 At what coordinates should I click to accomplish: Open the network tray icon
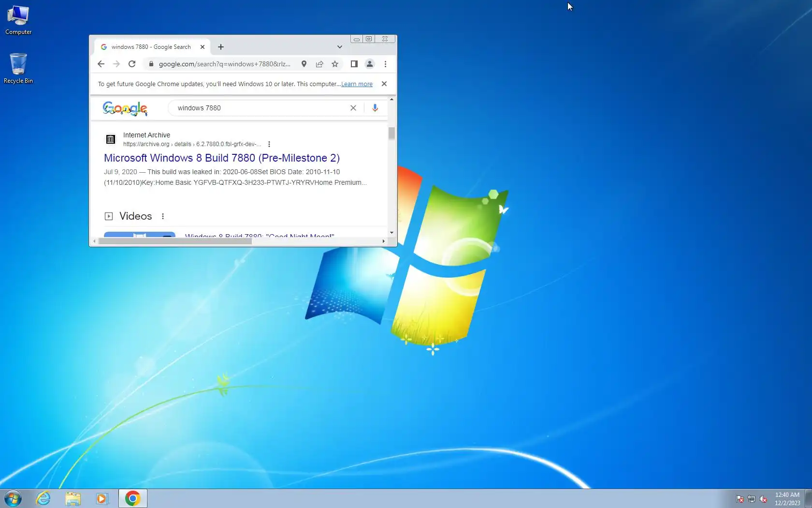pos(752,499)
